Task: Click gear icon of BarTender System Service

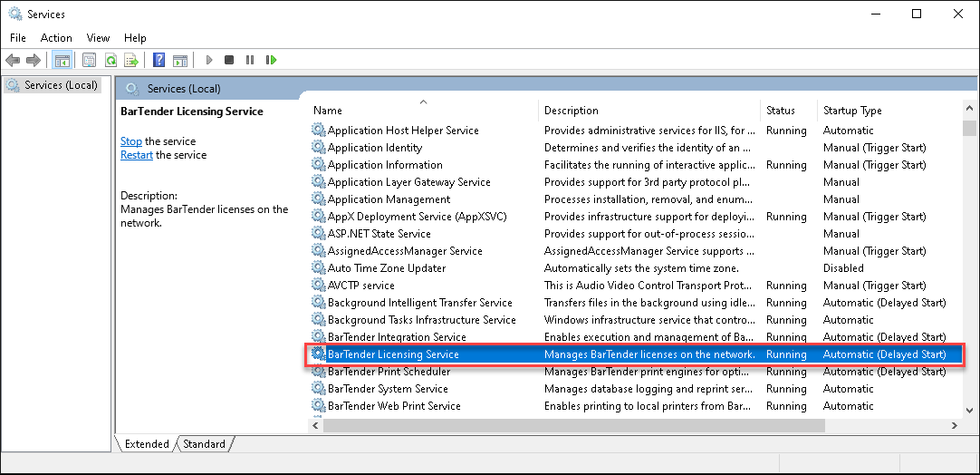Action: [319, 389]
